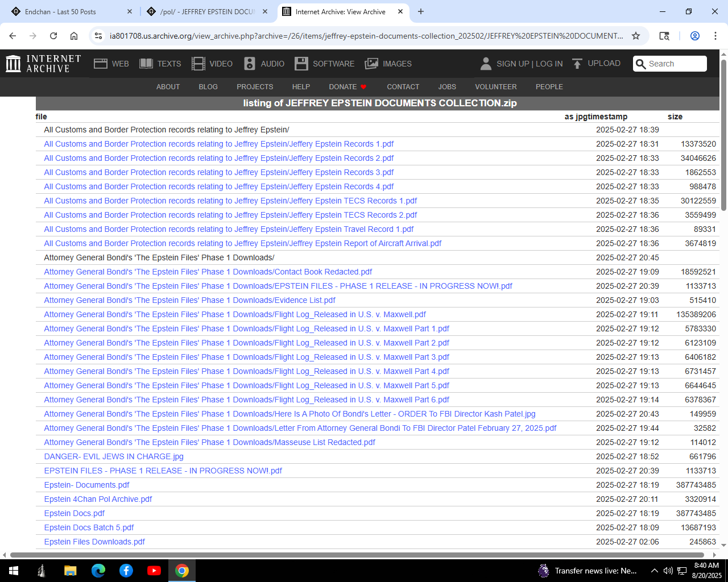Show hidden system tray icons chevron
Viewport: 728px width, 582px height.
pos(655,571)
